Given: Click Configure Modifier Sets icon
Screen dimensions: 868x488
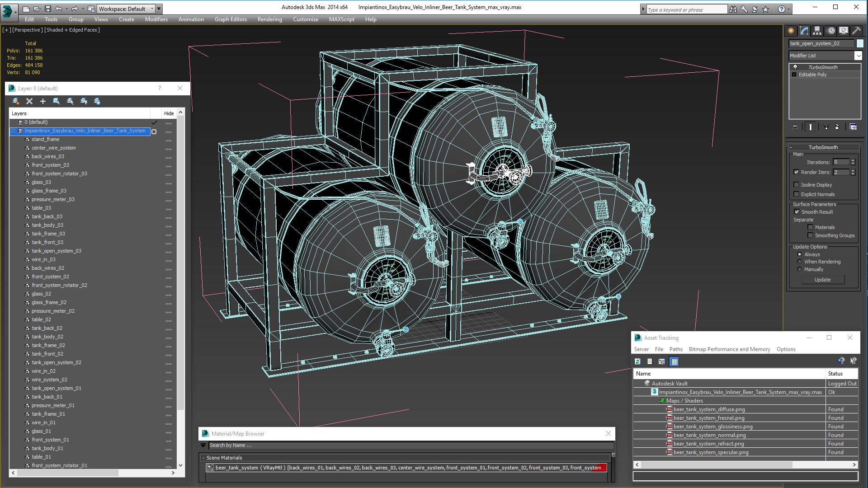Looking at the screenshot, I should pos(853,127).
